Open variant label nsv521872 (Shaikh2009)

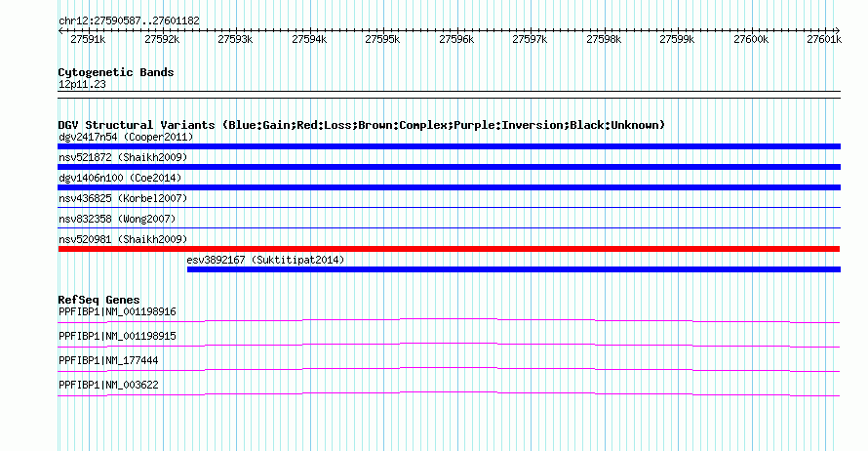123,157
